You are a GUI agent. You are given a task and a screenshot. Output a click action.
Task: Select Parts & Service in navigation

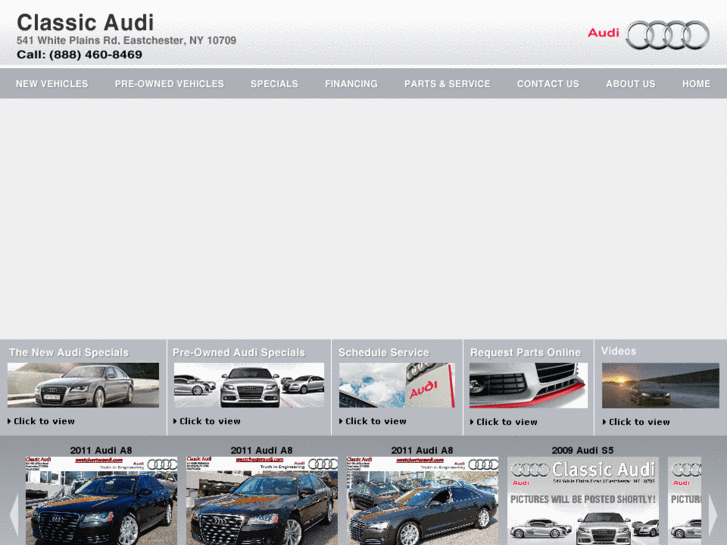(447, 84)
